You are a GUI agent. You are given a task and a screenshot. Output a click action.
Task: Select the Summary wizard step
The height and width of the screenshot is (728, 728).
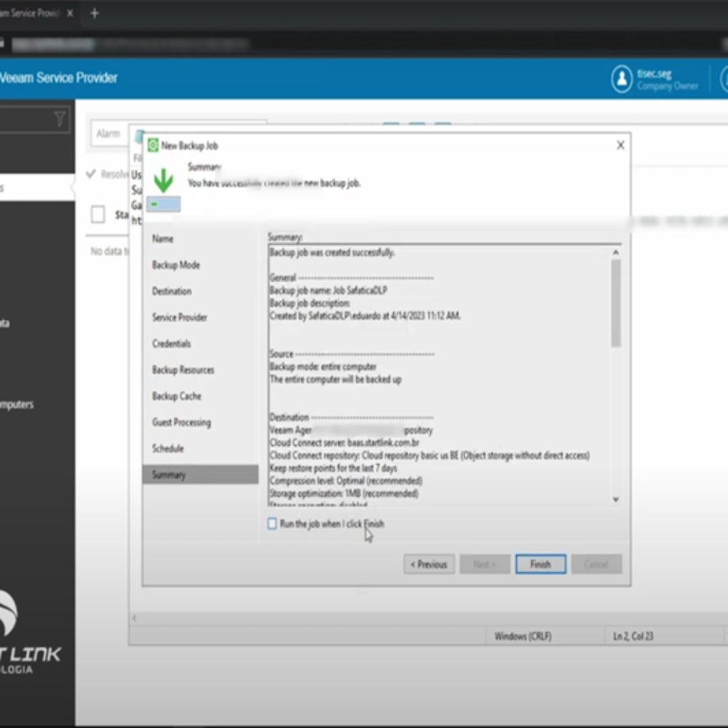200,474
